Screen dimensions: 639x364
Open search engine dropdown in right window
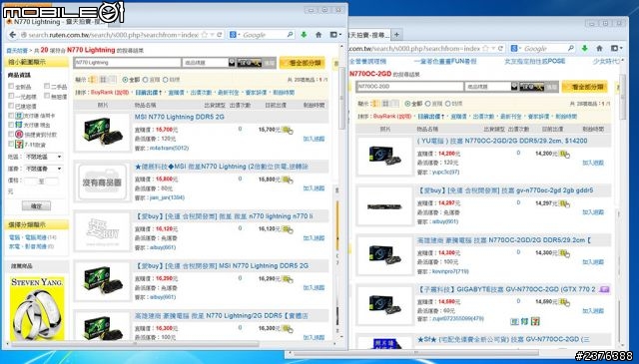click(515, 49)
